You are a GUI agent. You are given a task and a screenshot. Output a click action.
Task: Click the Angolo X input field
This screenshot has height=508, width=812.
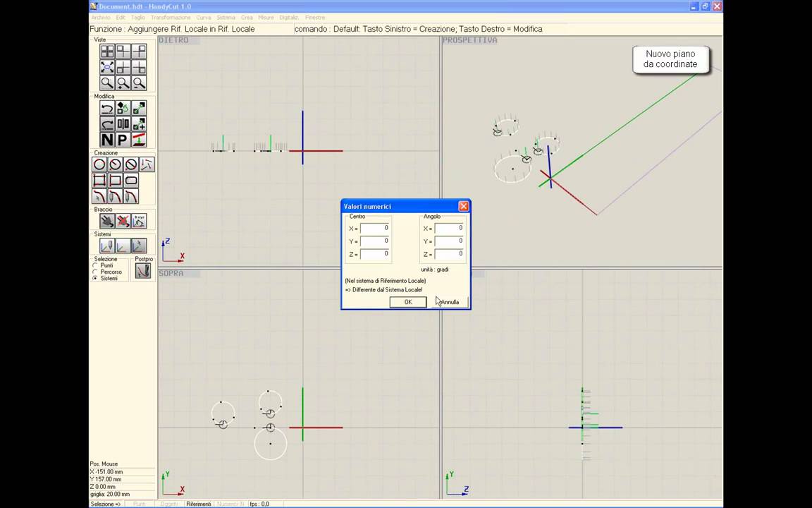[x=449, y=229]
